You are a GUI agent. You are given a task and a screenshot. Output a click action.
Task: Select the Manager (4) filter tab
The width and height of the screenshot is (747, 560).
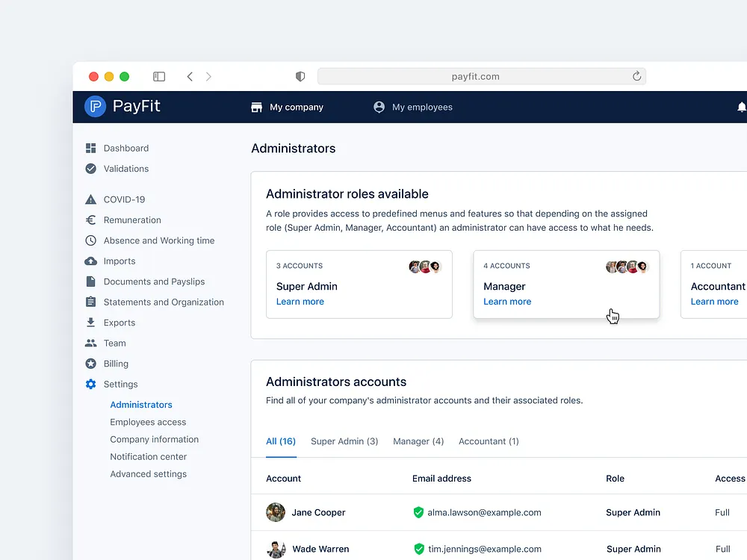click(418, 441)
